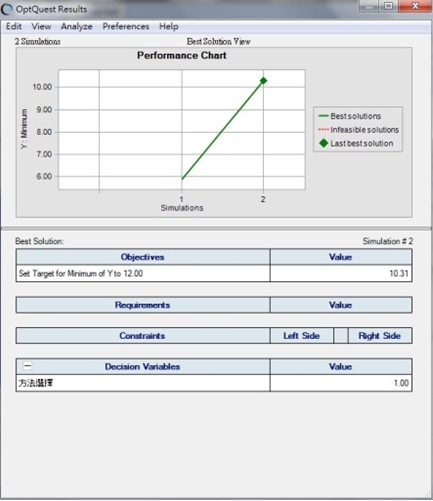The height and width of the screenshot is (501, 433).
Task: Open the View menu
Action: click(41, 26)
